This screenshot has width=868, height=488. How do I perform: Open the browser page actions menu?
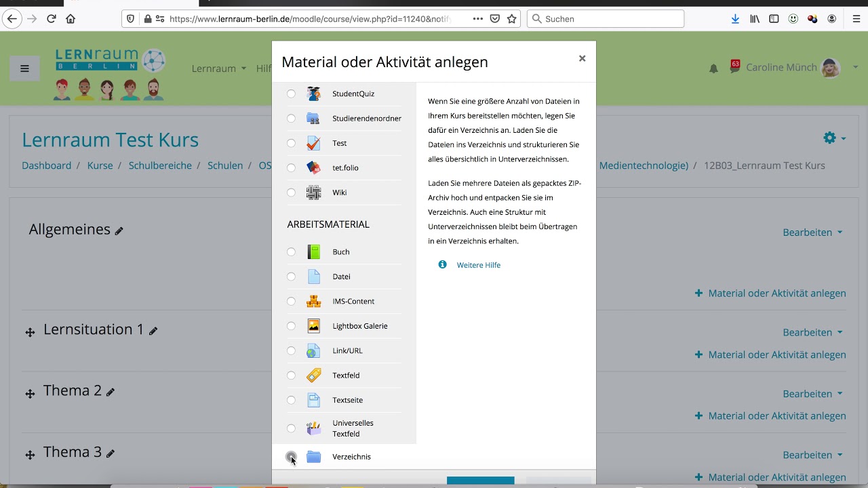coord(478,19)
